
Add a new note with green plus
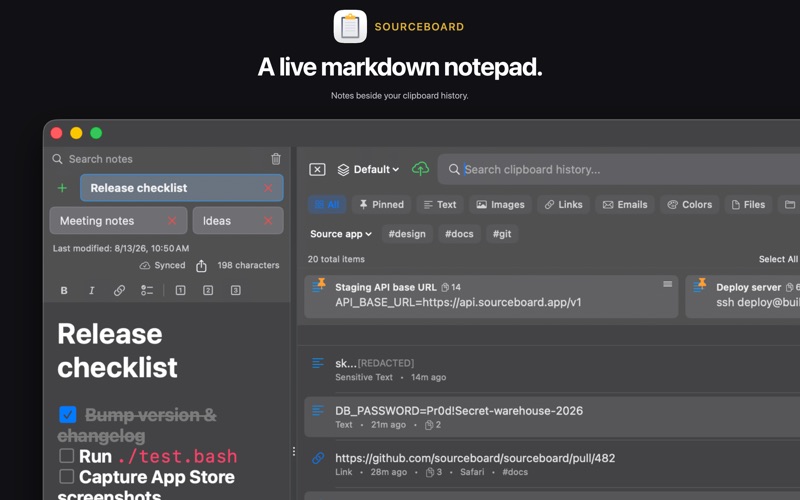point(62,188)
